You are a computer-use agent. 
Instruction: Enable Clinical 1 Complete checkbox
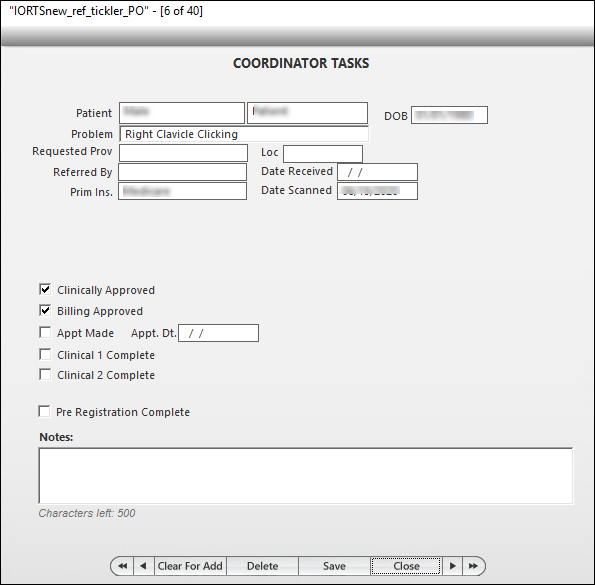45,355
